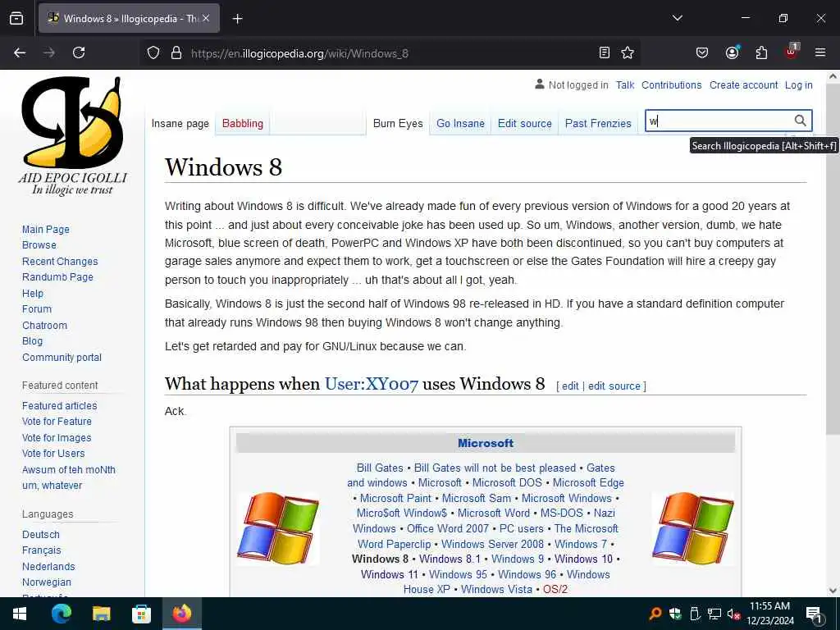Image resolution: width=840 pixels, height=630 pixels.
Task: Open Firefox account avatar icon
Action: coord(732,52)
